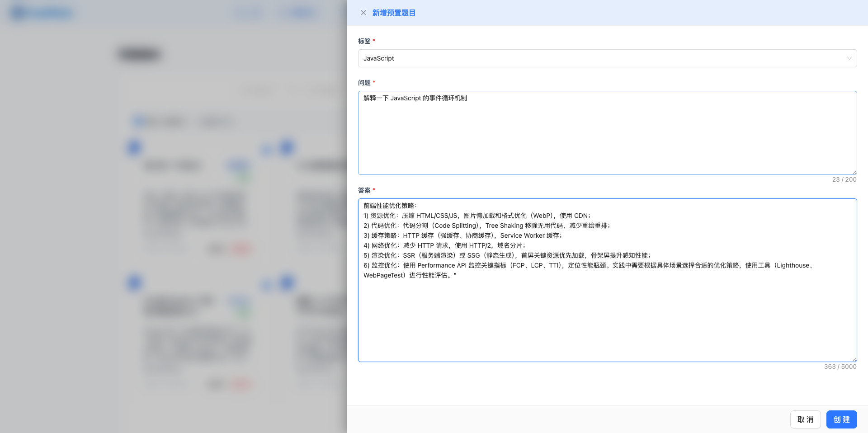Viewport: 868px width, 433px height.
Task: Click the resize grip of the question textarea
Action: [854, 172]
